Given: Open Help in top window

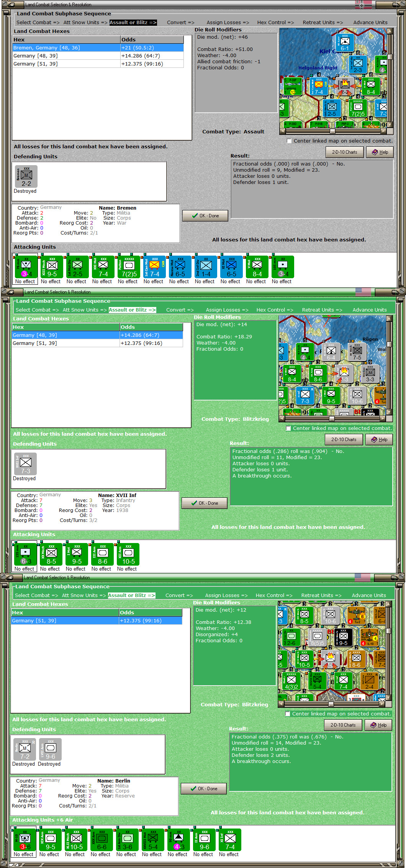Looking at the screenshot, I should (x=380, y=152).
